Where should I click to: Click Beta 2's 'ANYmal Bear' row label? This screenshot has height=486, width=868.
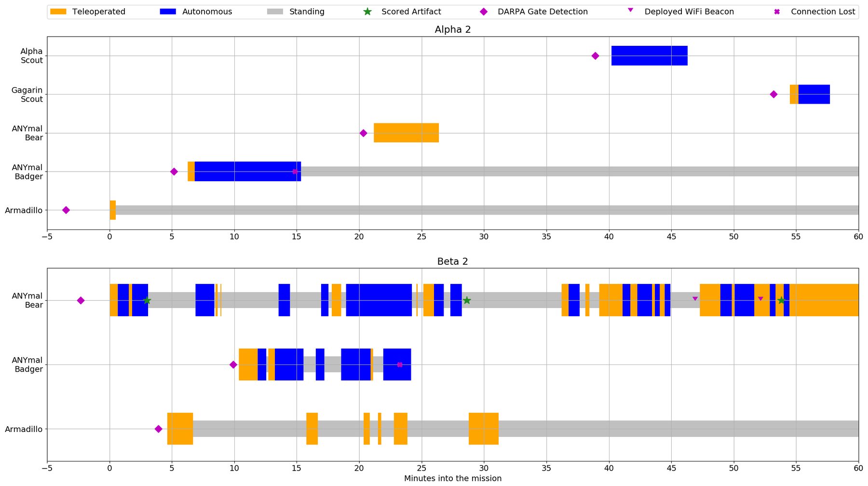27,300
